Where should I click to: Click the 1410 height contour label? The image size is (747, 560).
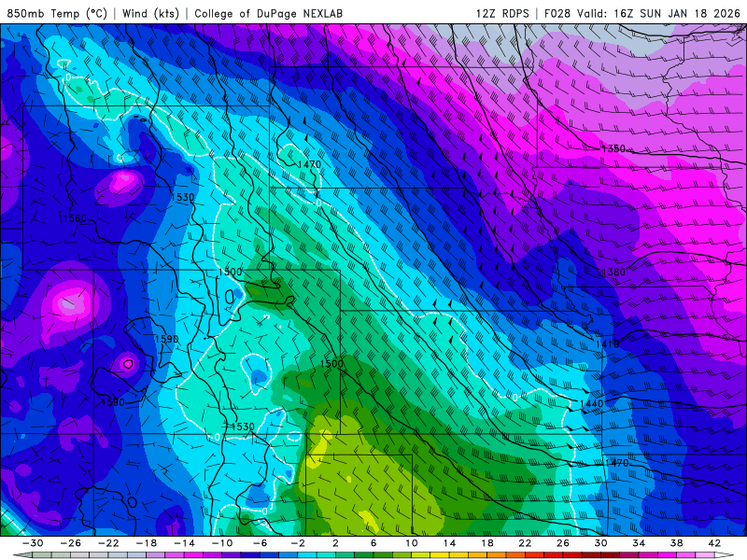[608, 343]
